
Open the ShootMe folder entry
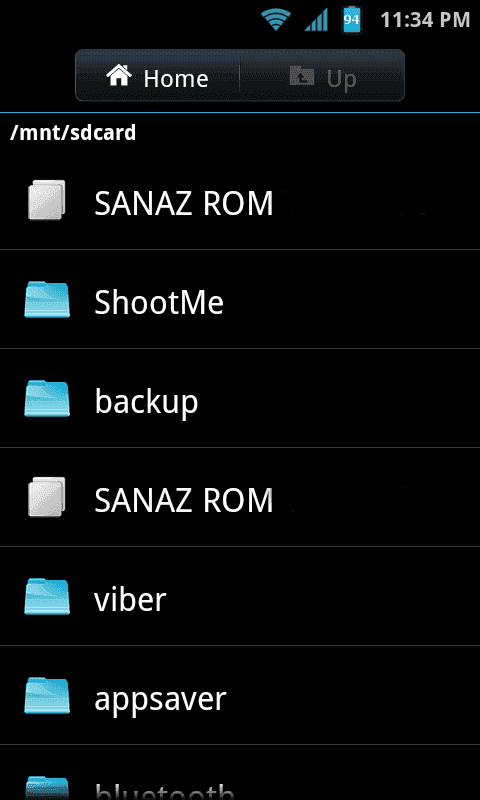pos(240,299)
